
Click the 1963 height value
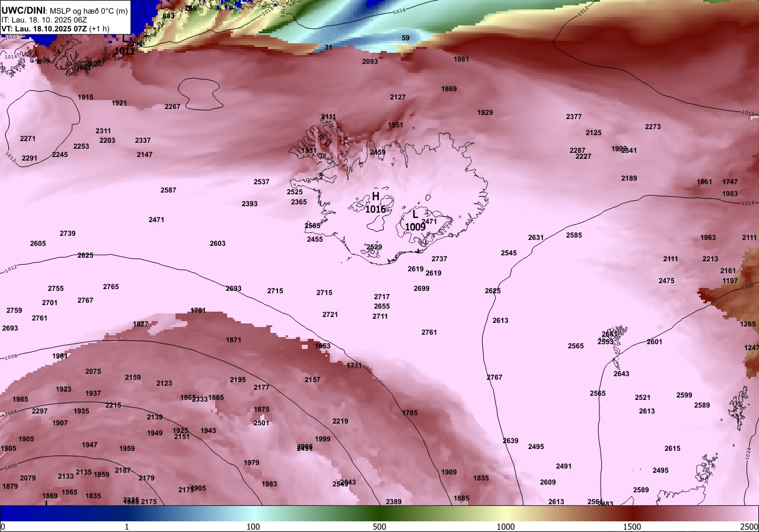708,238
